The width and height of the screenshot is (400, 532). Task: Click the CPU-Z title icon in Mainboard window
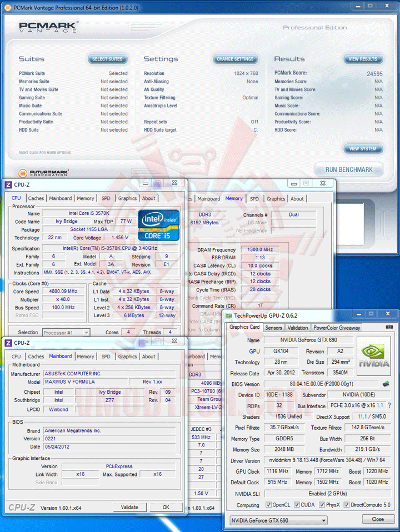pos(8,343)
